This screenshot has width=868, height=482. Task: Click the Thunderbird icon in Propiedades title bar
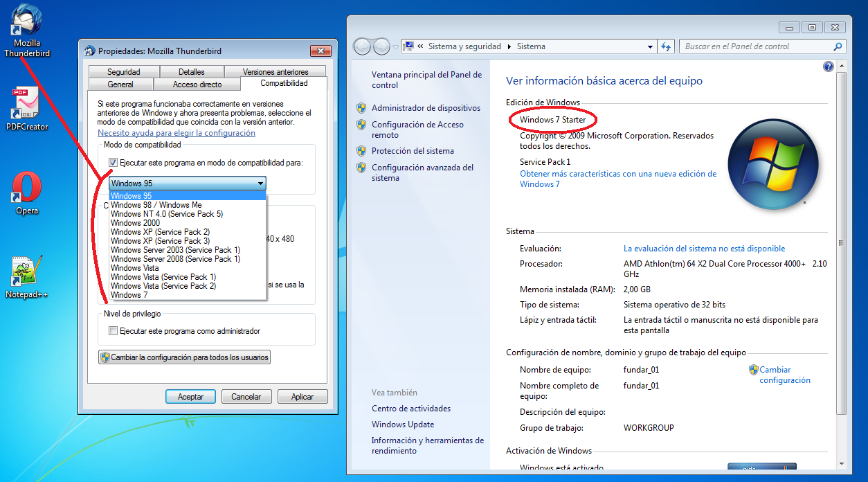pyautogui.click(x=89, y=51)
